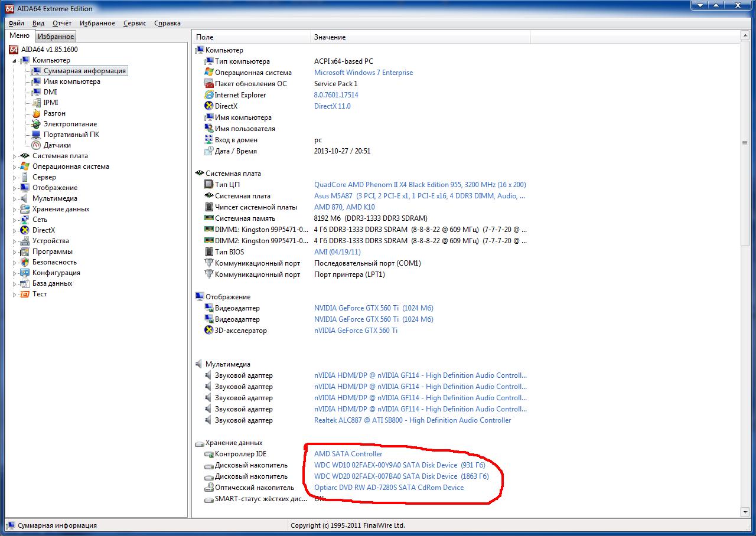Expand the Отображение tree node
This screenshot has width=756, height=536.
[15, 188]
